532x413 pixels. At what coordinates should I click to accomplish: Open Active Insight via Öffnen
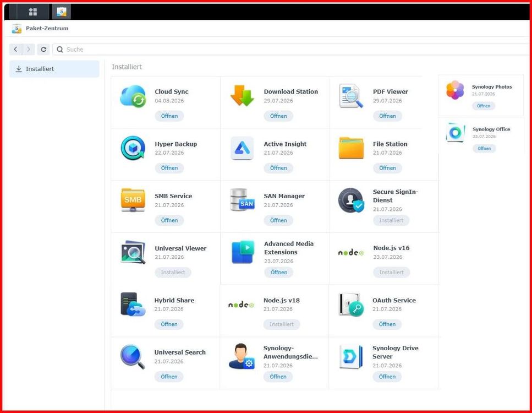(x=278, y=168)
